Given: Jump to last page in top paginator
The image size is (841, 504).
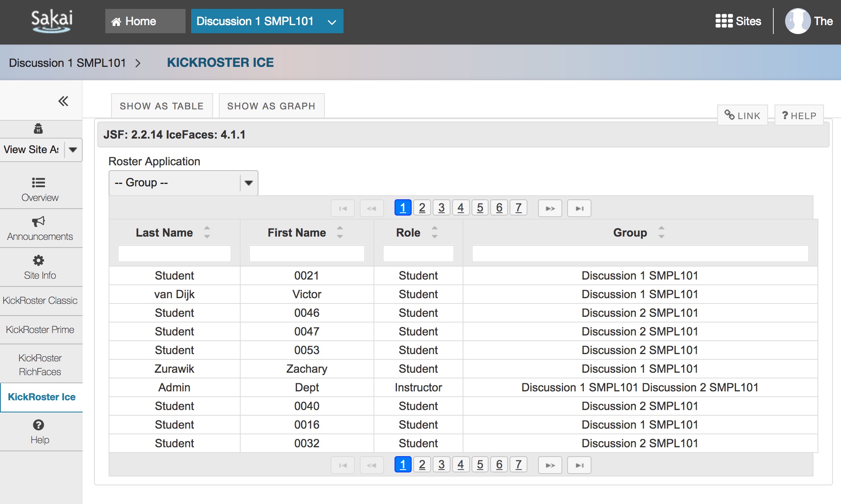Looking at the screenshot, I should click(x=579, y=208).
